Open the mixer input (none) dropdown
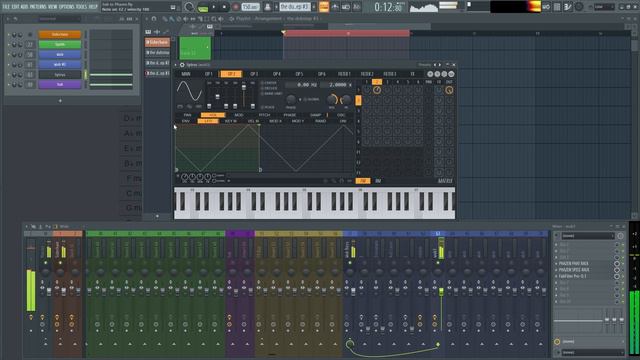Image resolution: width=640 pixels, height=360 pixels. 588,236
